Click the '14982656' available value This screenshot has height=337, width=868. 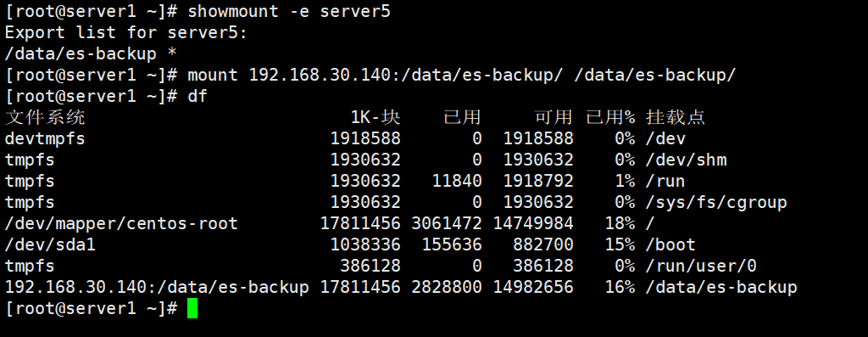coord(533,288)
